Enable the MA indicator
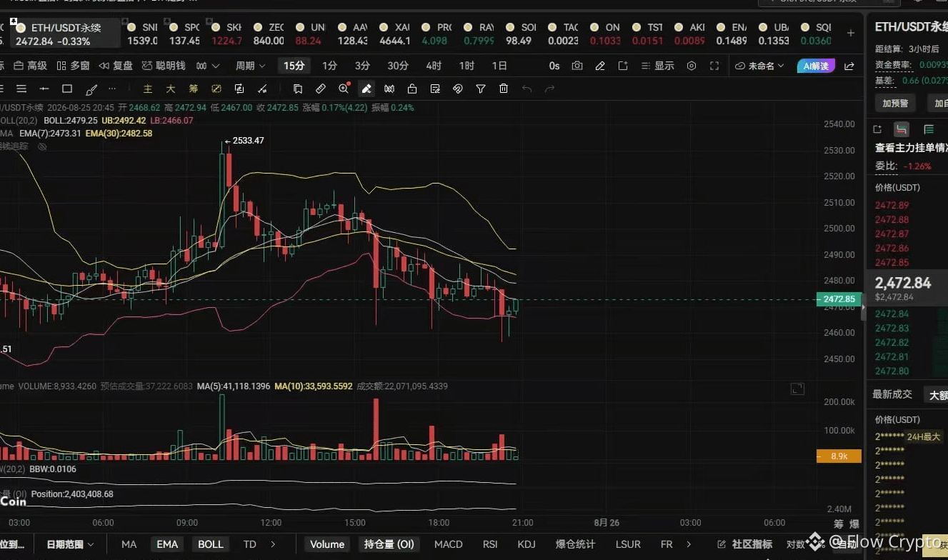The image size is (948, 560). click(x=129, y=544)
